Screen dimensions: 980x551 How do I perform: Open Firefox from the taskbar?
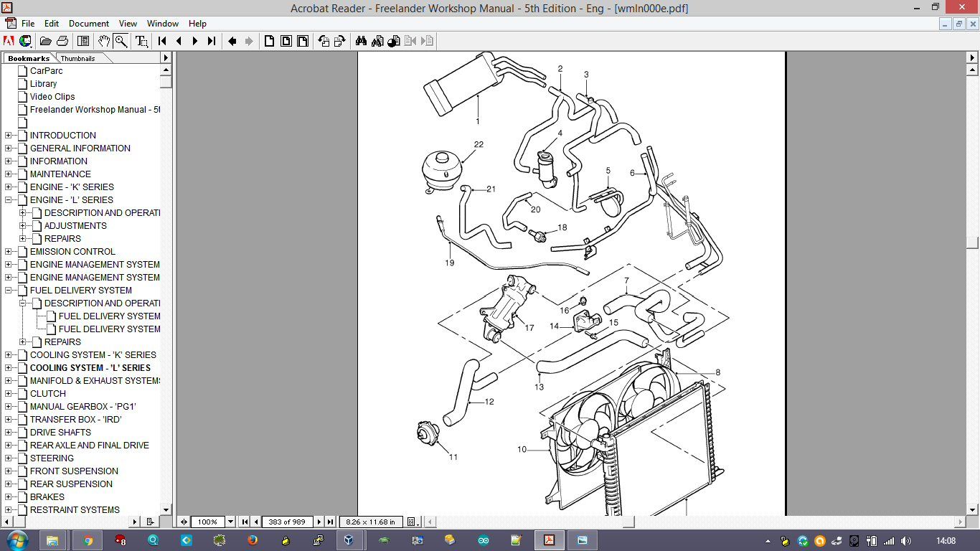point(253,540)
